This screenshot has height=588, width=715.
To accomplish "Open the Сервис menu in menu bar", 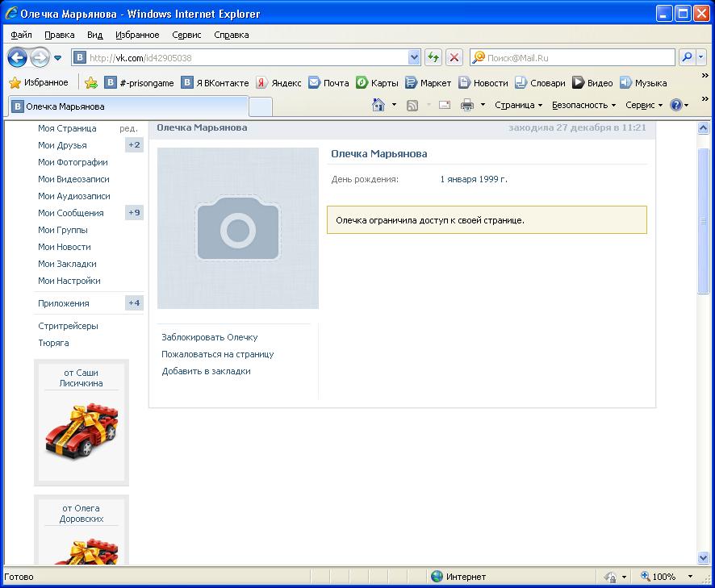I will pyautogui.click(x=186, y=35).
